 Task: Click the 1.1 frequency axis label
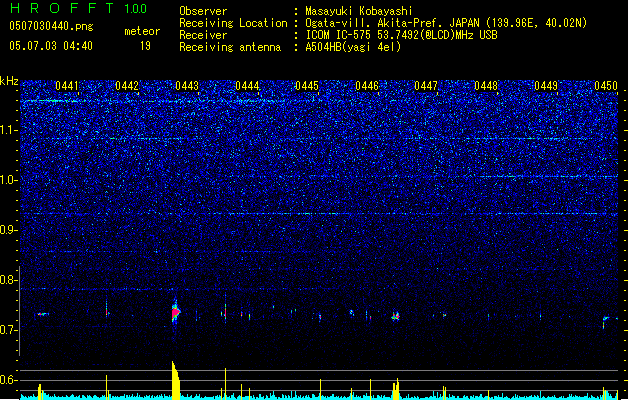tap(9, 130)
